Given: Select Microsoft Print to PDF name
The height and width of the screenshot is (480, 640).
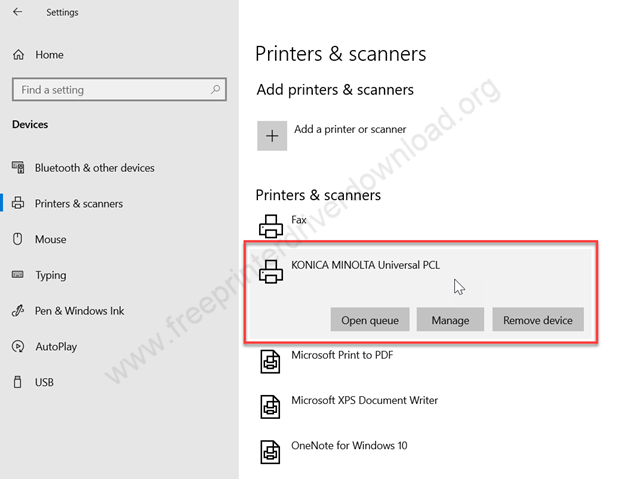Looking at the screenshot, I should 342,355.
